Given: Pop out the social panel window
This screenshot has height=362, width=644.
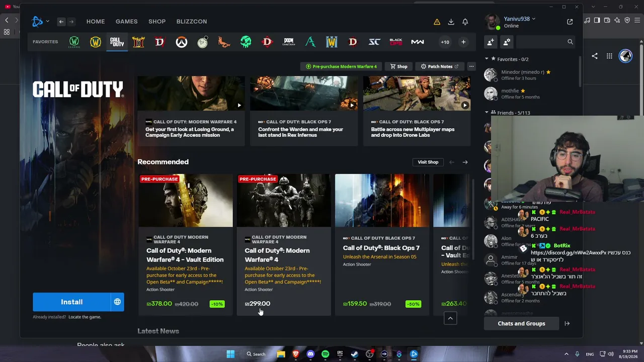Looking at the screenshot, I should pyautogui.click(x=570, y=22).
